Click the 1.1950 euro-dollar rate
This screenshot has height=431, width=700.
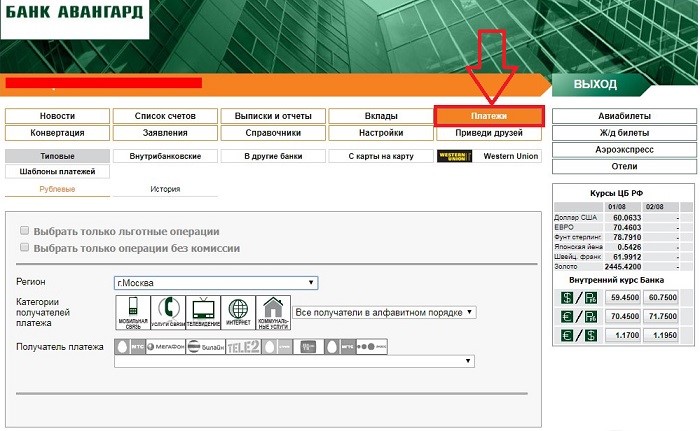click(x=662, y=335)
